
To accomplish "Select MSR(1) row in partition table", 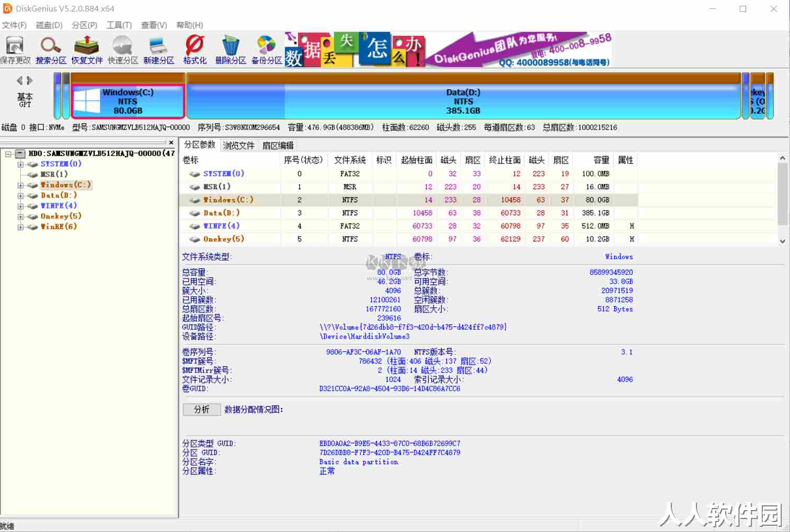I will pos(409,187).
